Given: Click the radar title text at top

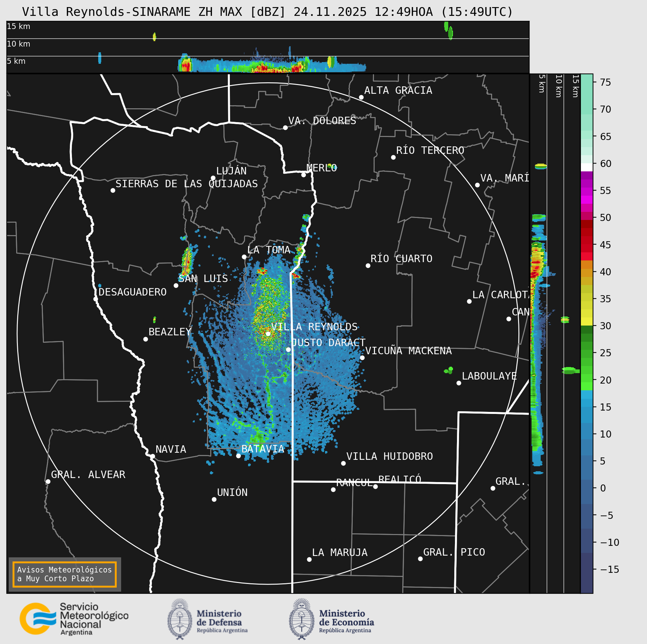Looking at the screenshot, I should [267, 12].
